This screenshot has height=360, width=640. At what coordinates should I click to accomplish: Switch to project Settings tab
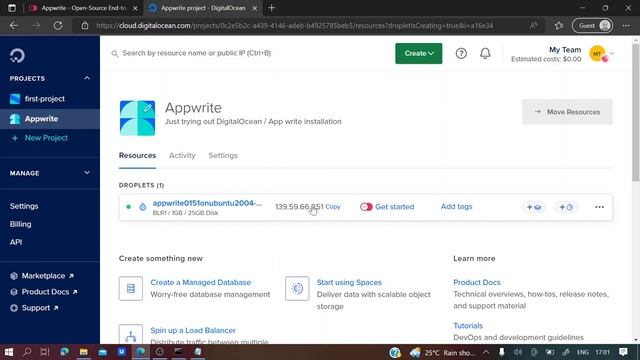223,156
